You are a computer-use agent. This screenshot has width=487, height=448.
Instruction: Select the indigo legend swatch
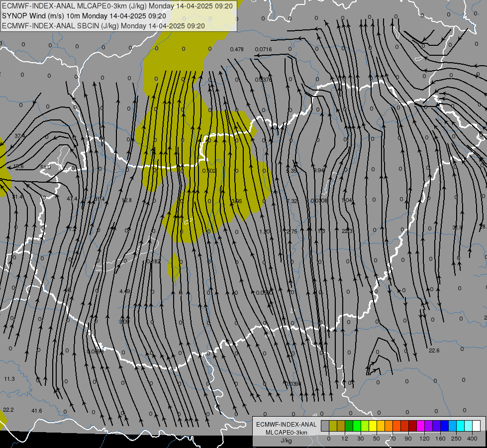[436, 426]
